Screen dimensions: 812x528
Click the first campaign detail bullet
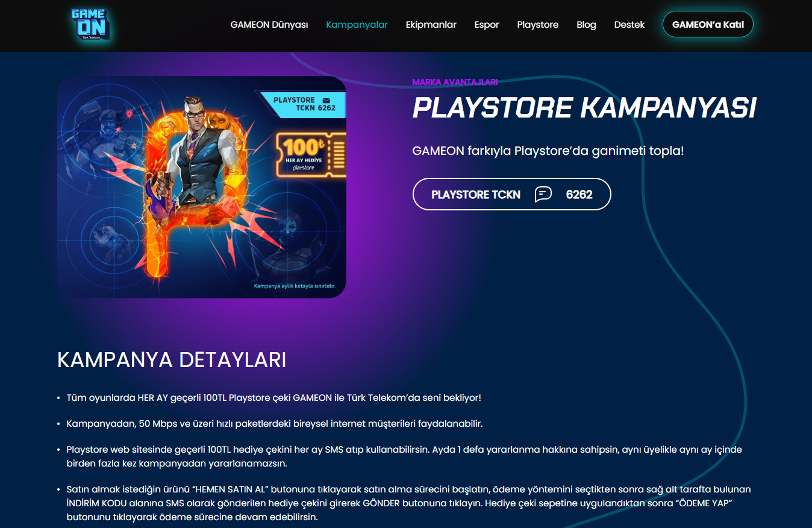point(273,398)
